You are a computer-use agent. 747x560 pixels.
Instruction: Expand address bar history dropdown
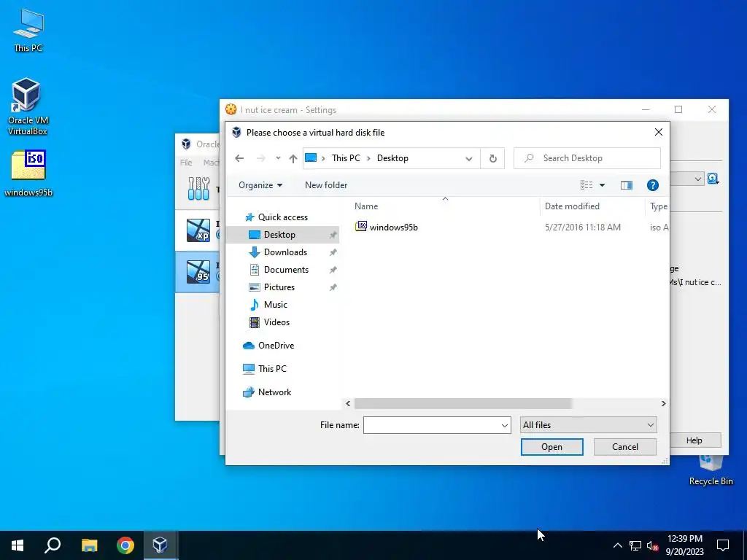tap(469, 158)
